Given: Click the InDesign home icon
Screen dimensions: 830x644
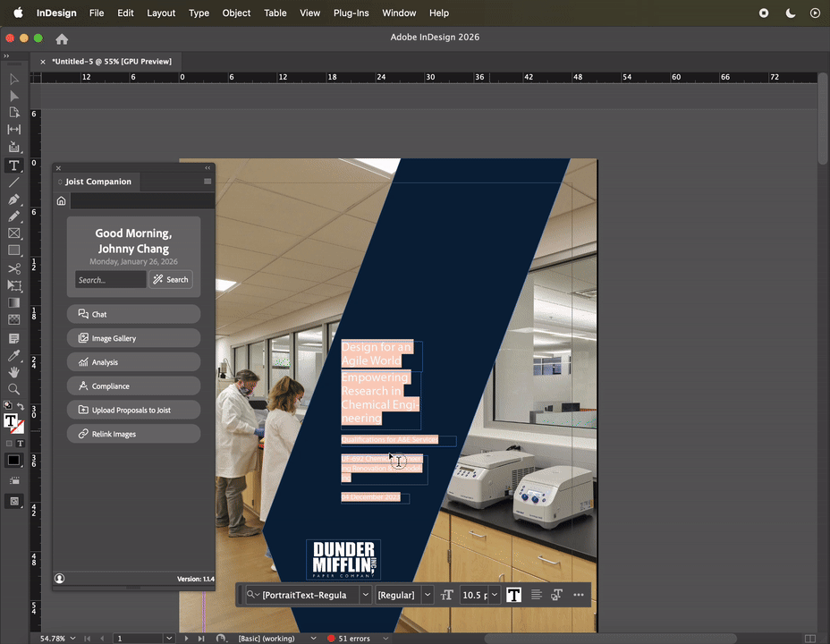Looking at the screenshot, I should pyautogui.click(x=62, y=39).
